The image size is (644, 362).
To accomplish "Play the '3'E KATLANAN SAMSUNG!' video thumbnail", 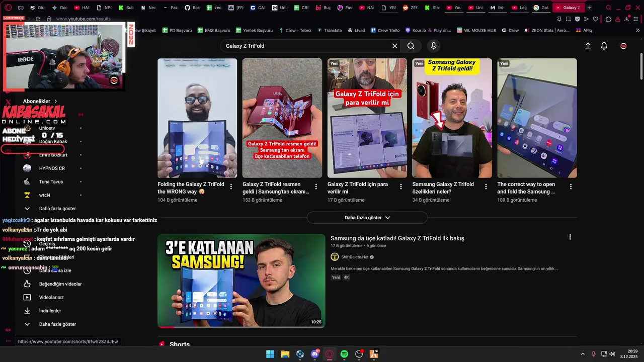I will 242,281.
